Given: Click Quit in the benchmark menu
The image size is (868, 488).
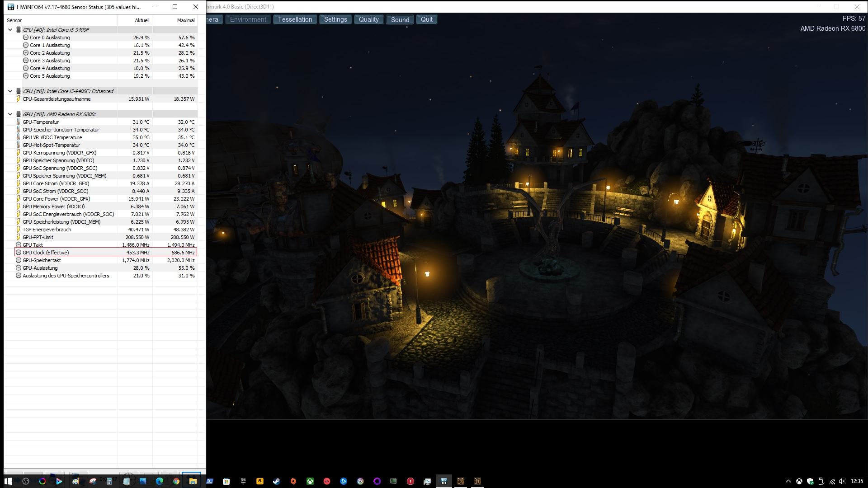Looking at the screenshot, I should [x=427, y=19].
